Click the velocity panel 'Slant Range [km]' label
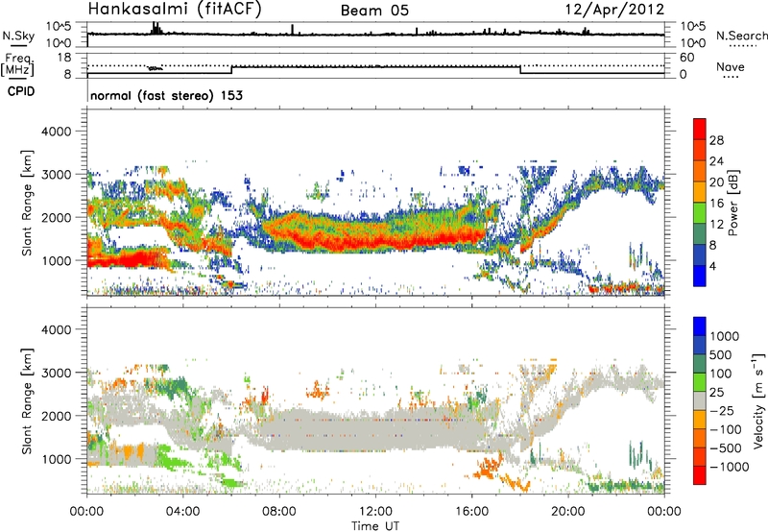Image resolution: width=768 pixels, height=532 pixels. (27, 401)
